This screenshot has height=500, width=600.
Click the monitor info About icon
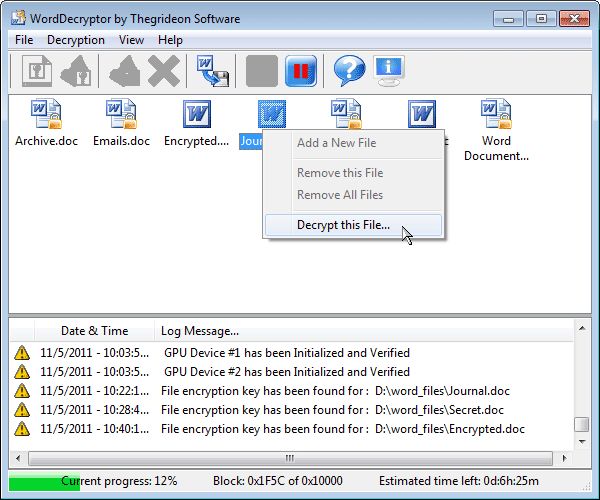(x=389, y=70)
